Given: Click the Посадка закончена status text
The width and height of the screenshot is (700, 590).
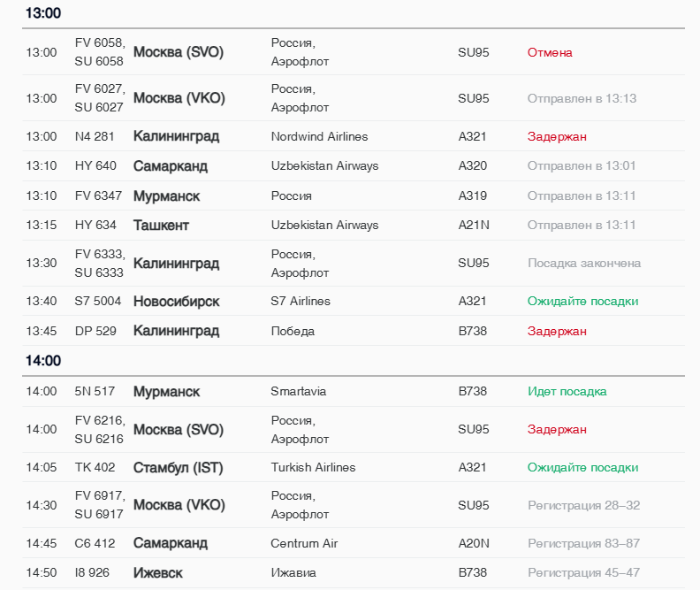Looking at the screenshot, I should click(x=583, y=264).
